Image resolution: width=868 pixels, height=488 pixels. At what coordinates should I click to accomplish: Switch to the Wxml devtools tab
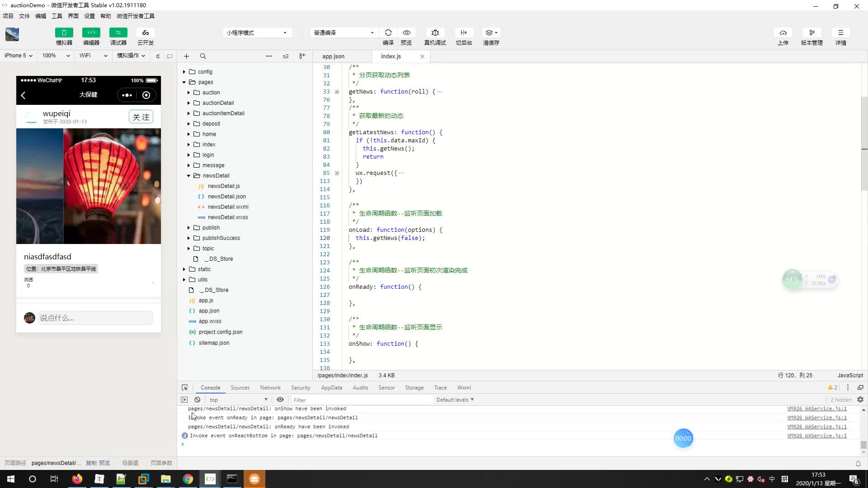pos(464,388)
